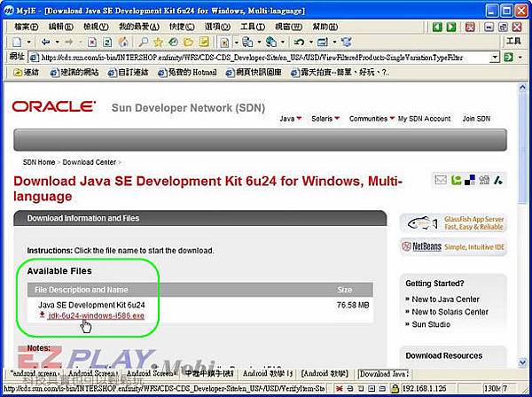
Task: Click the popup blocker page icon
Action: 224,42
